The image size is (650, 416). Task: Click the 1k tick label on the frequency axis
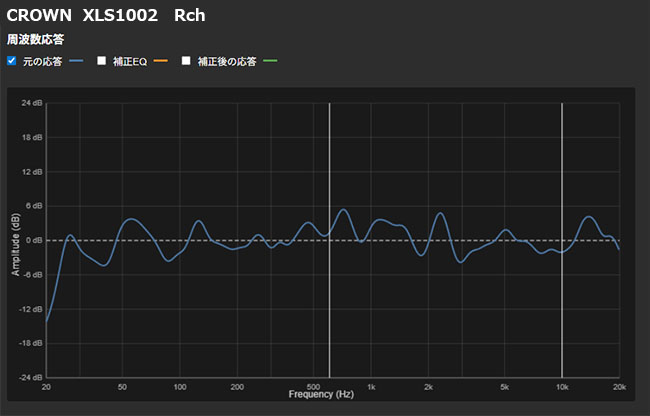pos(371,386)
